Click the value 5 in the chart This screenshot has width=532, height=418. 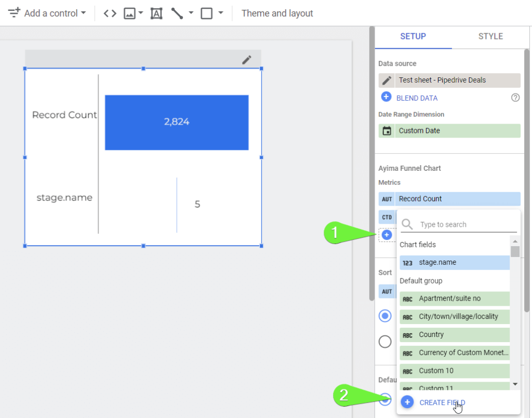[x=197, y=204]
